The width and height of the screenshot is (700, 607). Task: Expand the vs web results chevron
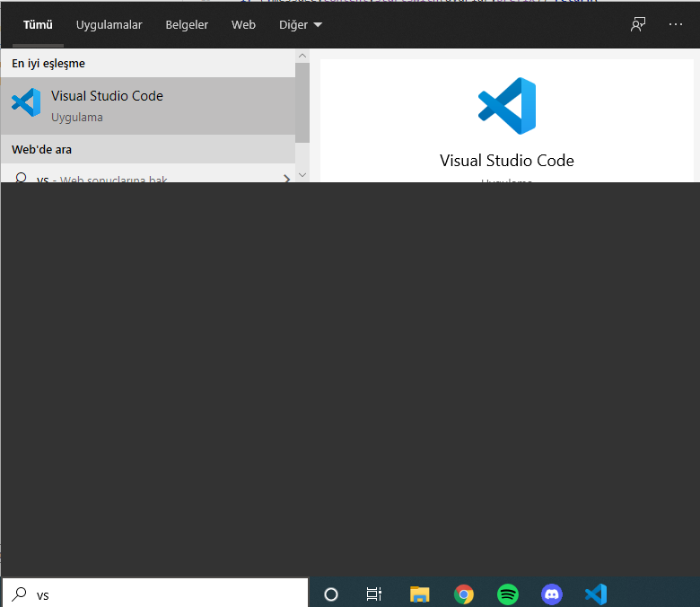tap(286, 179)
